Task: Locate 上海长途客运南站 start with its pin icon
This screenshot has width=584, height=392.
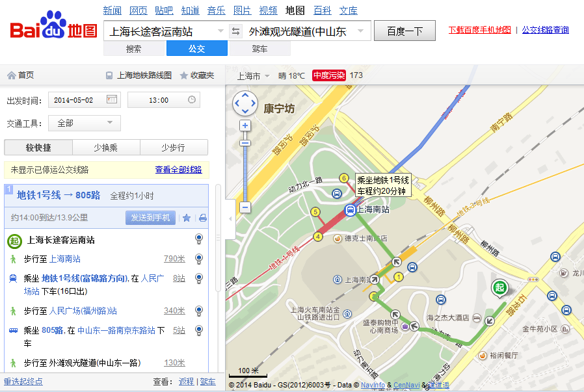Action: click(199, 239)
